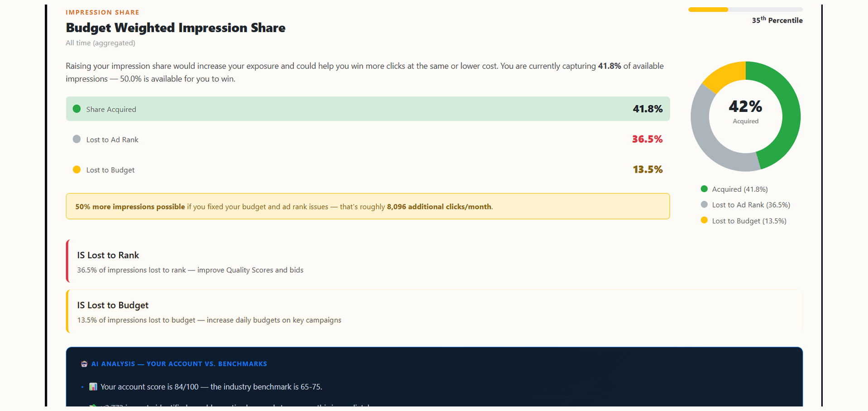
Task: Open the 'IS Lost to Rank' card heading
Action: [x=108, y=255]
